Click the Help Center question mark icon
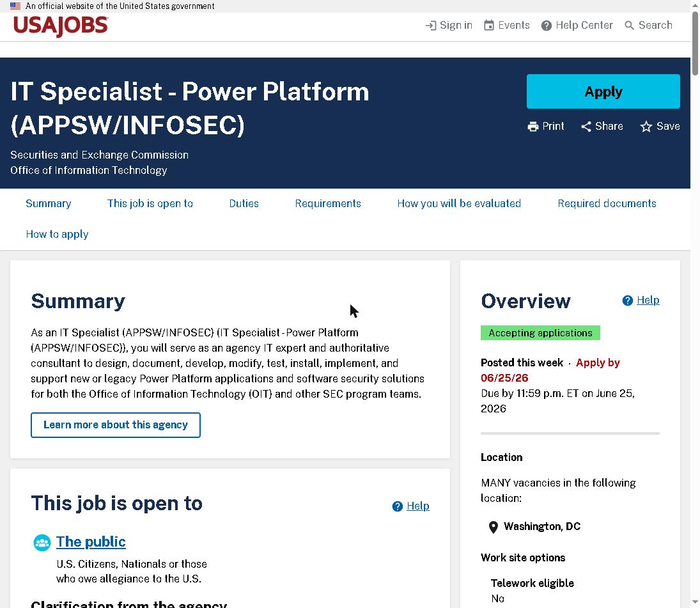This screenshot has height=608, width=700. (546, 26)
